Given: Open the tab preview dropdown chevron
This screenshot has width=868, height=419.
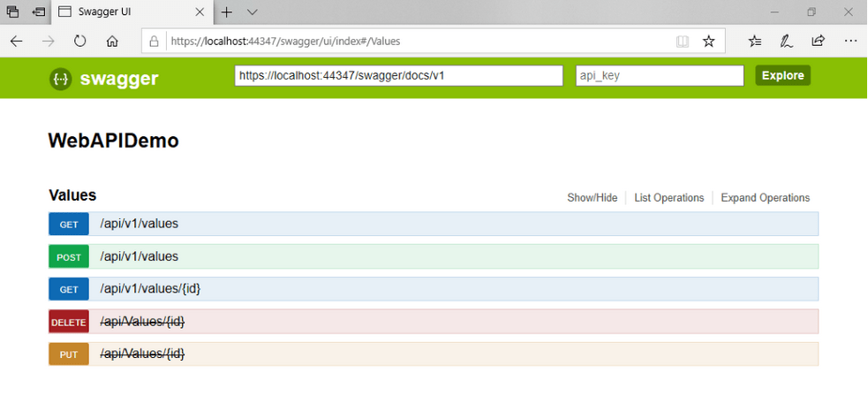Looking at the screenshot, I should 253,12.
